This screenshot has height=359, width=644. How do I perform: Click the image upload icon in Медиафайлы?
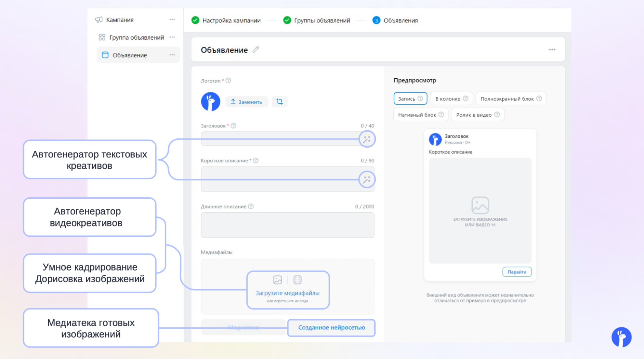(x=277, y=280)
